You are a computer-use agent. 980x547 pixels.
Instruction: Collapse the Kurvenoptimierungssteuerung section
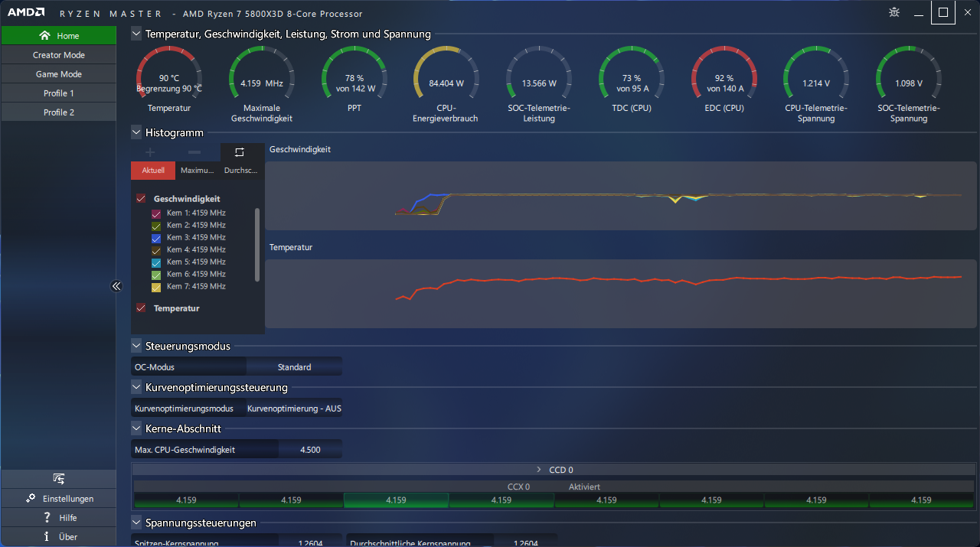click(136, 387)
